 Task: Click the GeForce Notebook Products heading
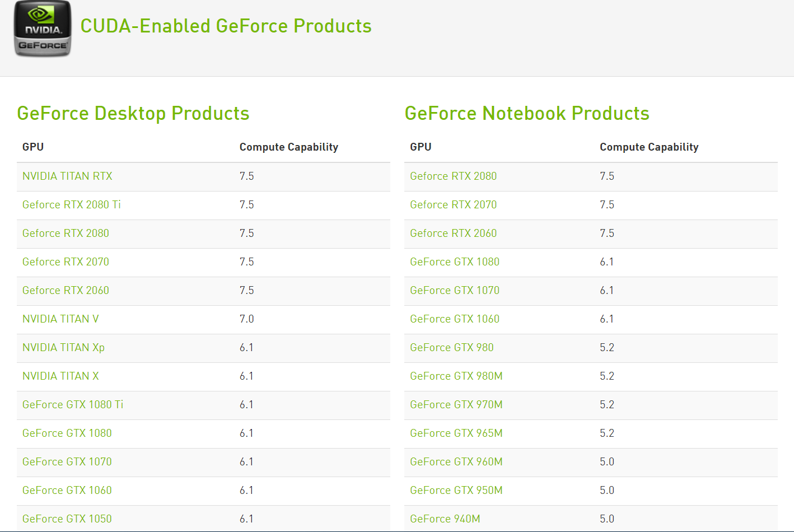coord(527,114)
